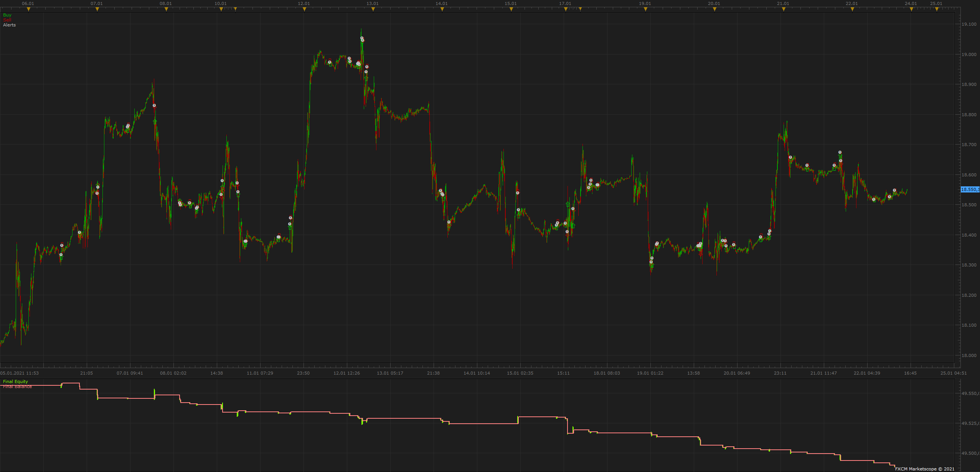The width and height of the screenshot is (980, 472).
Task: Select the 08.01 02:02 time label
Action: 173,373
